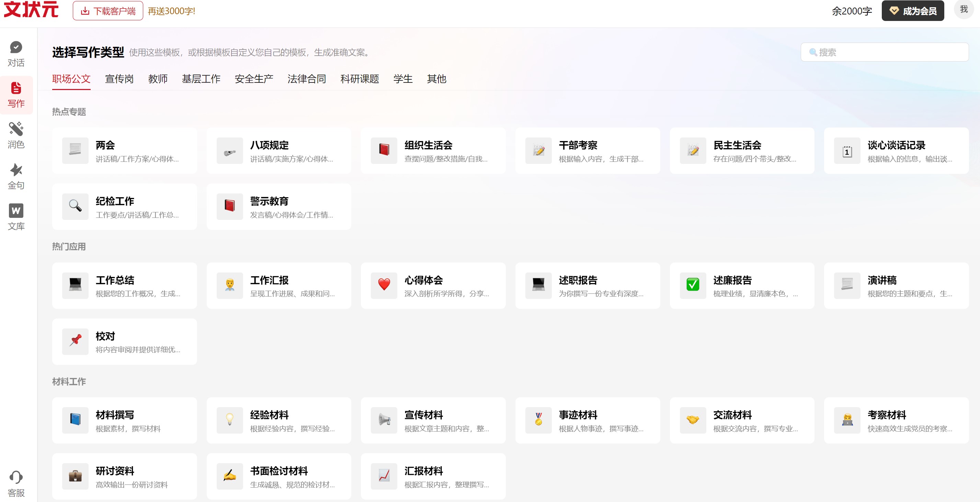The height and width of the screenshot is (502, 980).
Task: Open the 演讲稿 speech template
Action: click(897, 286)
